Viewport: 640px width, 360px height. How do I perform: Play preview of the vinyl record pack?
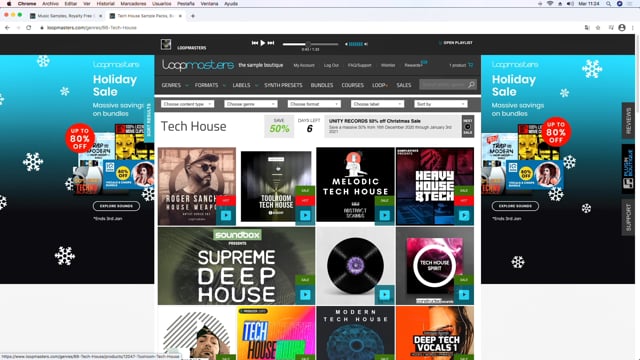point(384,295)
